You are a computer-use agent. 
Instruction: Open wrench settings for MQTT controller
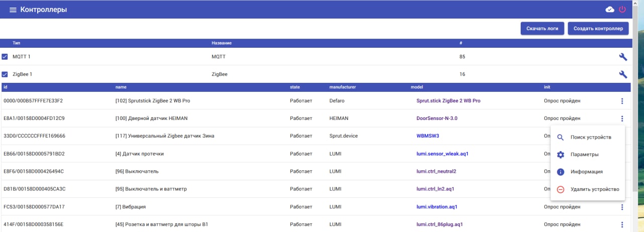(x=623, y=57)
